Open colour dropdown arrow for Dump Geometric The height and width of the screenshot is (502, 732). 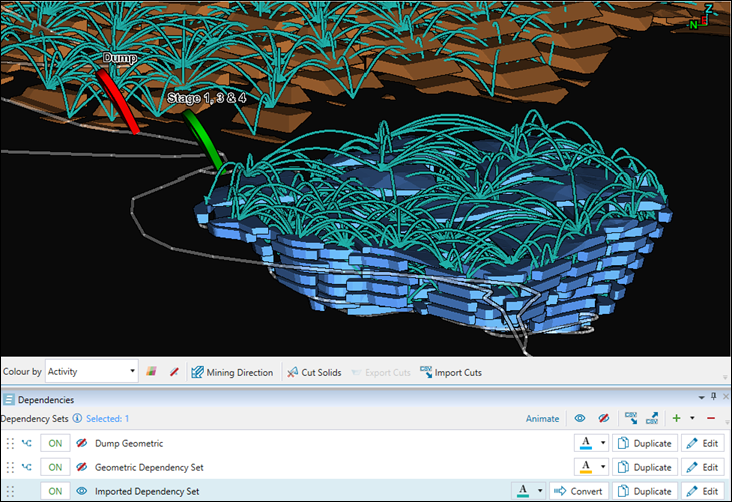602,443
